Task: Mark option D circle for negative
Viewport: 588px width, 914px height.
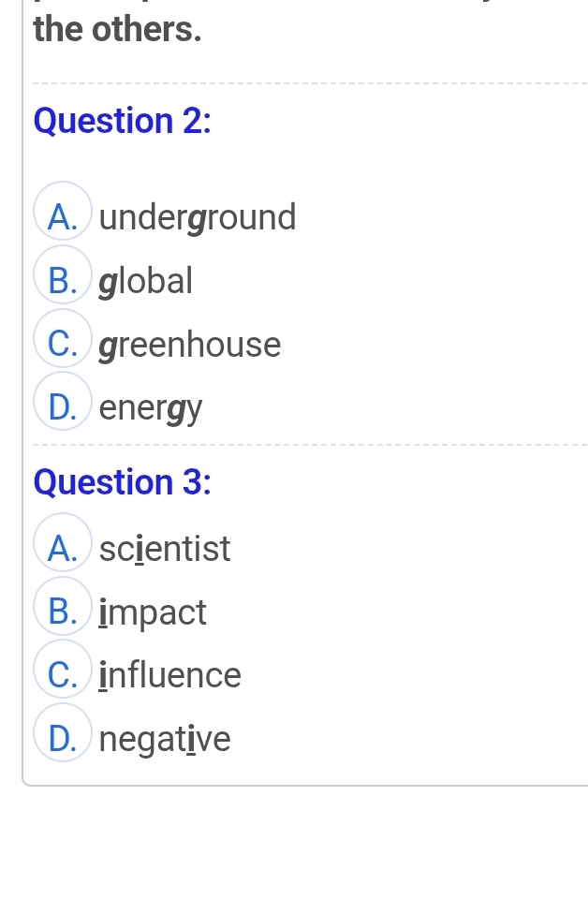Action: (x=63, y=739)
